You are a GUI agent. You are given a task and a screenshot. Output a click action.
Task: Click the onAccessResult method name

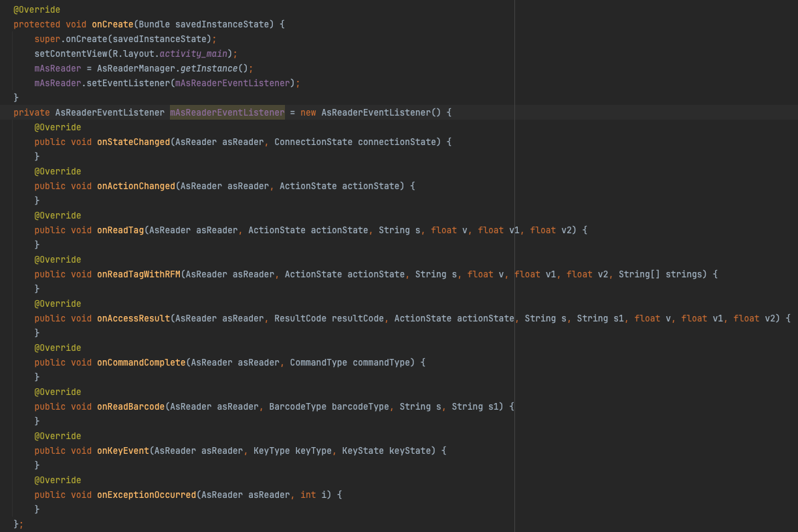coord(133,318)
